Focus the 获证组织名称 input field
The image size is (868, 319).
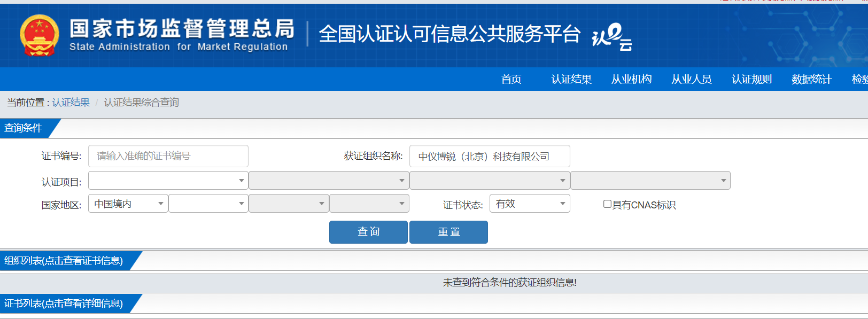pos(490,156)
